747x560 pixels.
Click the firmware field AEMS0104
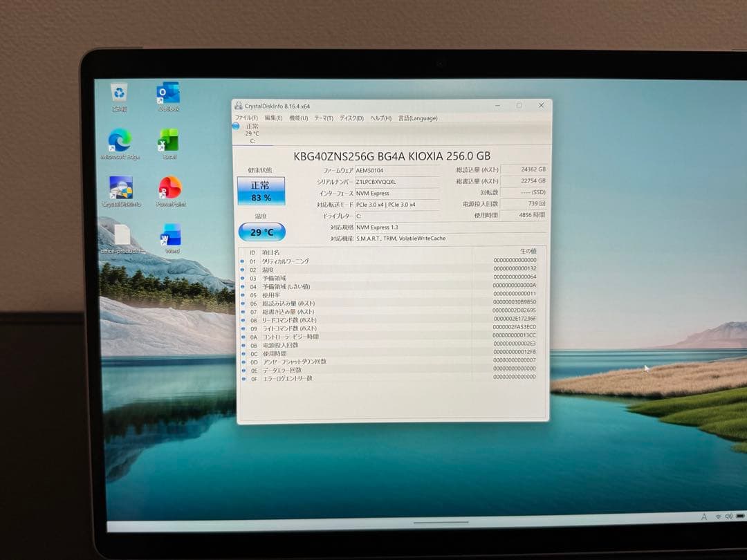(397, 171)
